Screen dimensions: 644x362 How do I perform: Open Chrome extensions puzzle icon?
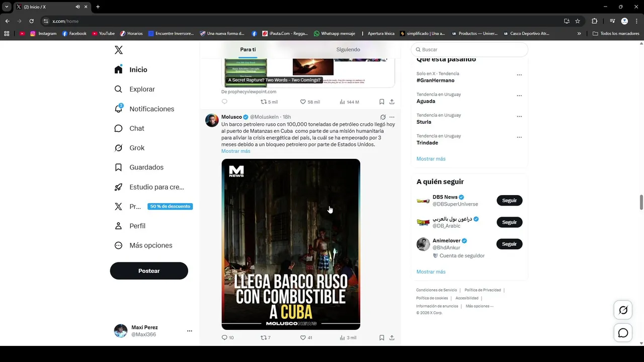[x=594, y=21]
